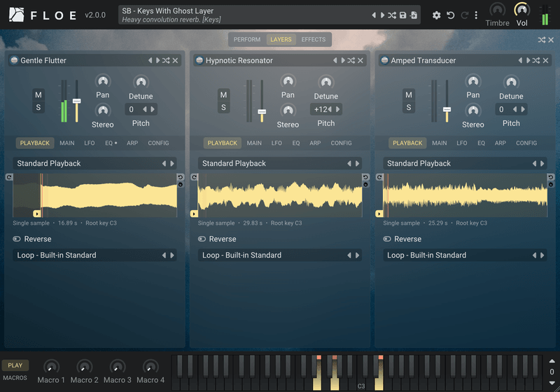Mute the Hypnotic Resonator layer
This screenshot has height=392, width=560.
pyautogui.click(x=223, y=95)
